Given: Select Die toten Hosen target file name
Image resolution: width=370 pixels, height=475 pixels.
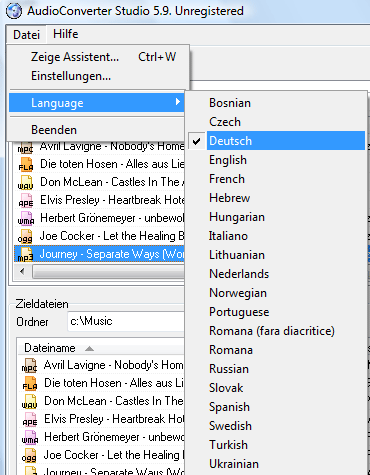Looking at the screenshot, I should click(x=114, y=383).
